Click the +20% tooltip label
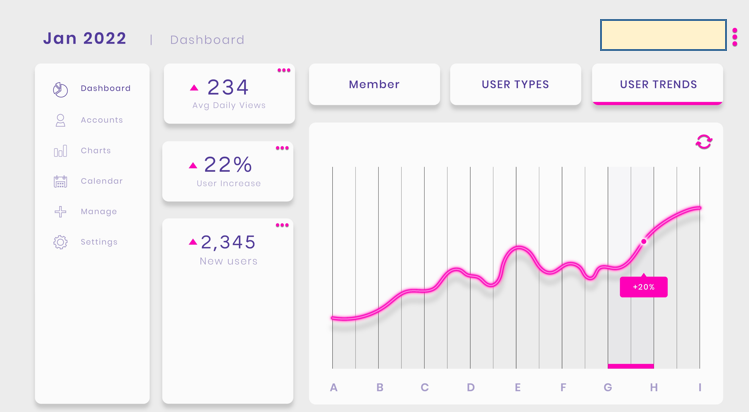The height and width of the screenshot is (412, 749). tap(643, 287)
